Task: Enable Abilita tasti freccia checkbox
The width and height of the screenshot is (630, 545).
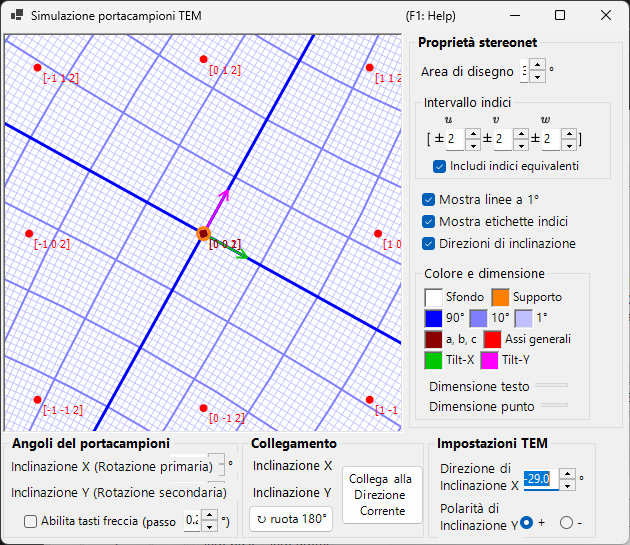Action: tap(30, 522)
